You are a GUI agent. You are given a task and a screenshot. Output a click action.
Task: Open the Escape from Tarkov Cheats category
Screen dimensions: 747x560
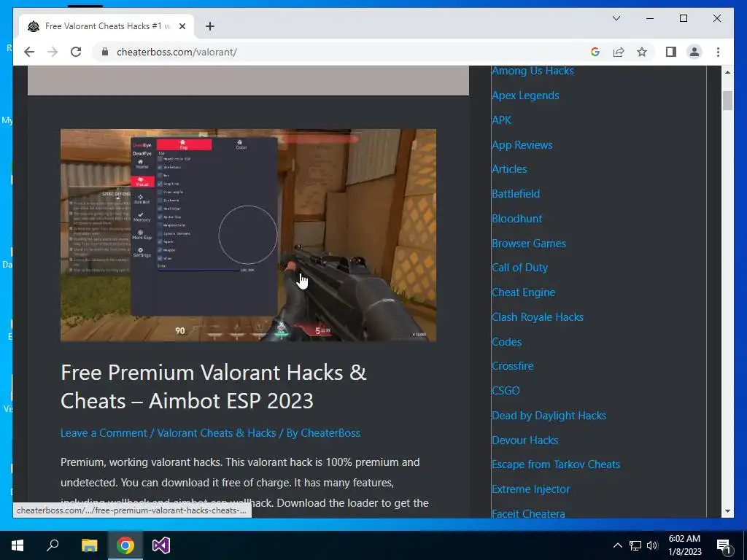pyautogui.click(x=556, y=464)
